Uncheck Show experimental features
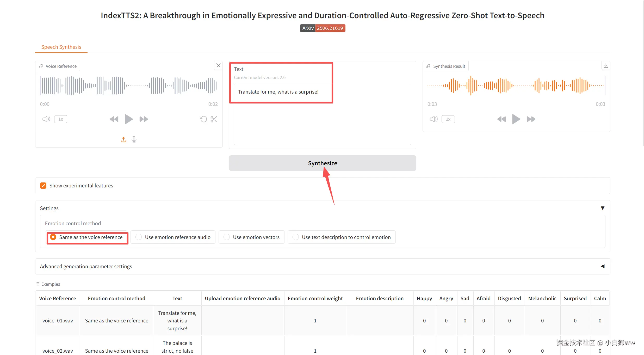Viewport: 644px width, 355px height. 43,186
